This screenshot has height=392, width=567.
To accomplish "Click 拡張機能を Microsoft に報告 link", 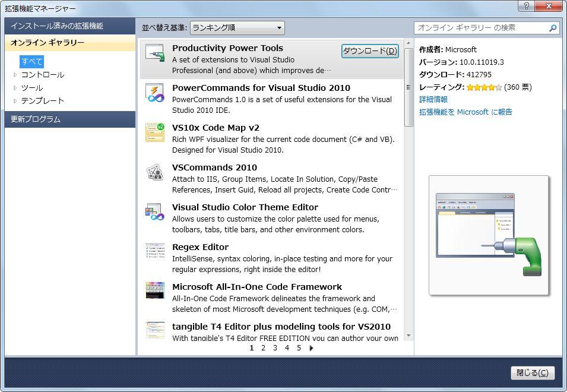I will tap(465, 112).
